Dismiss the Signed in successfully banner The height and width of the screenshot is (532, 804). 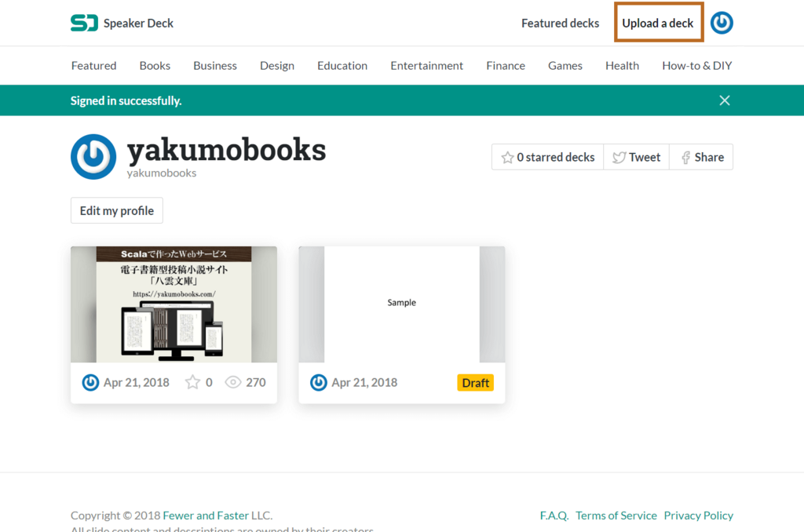click(x=724, y=100)
